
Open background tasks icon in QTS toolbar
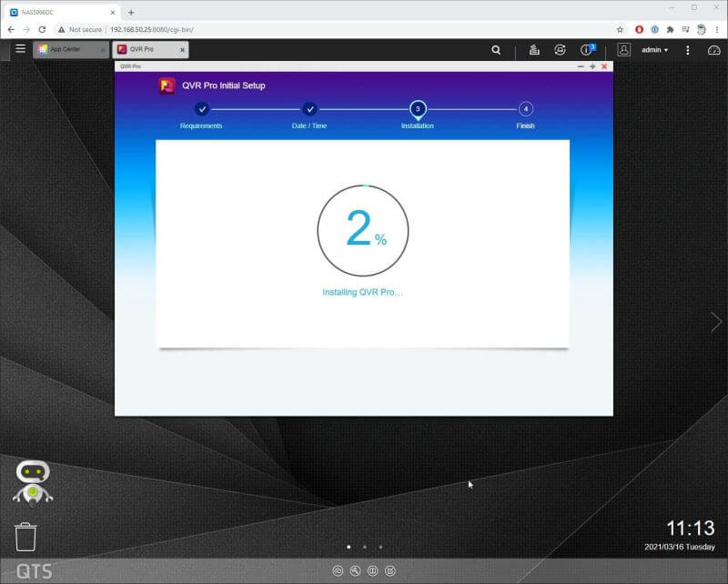534,50
